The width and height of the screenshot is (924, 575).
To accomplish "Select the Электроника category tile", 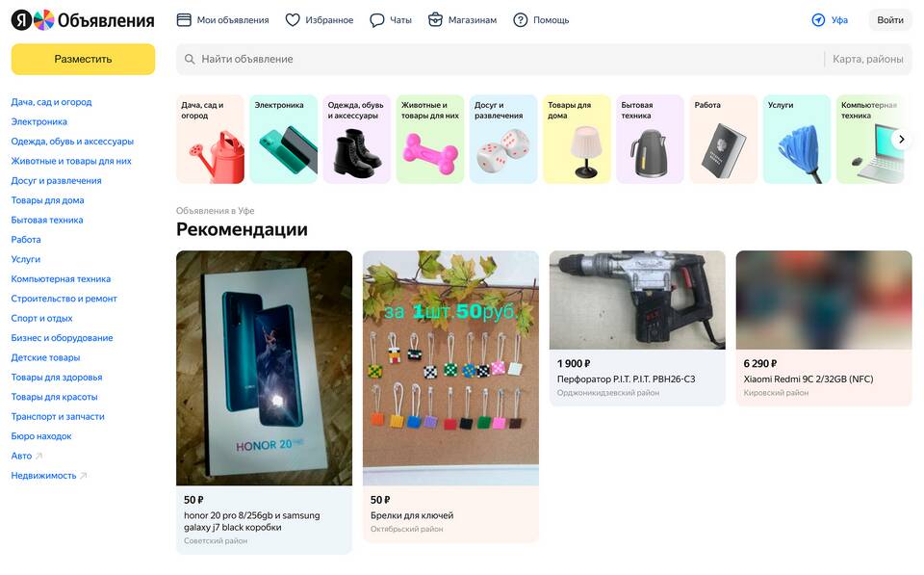I will pyautogui.click(x=283, y=140).
